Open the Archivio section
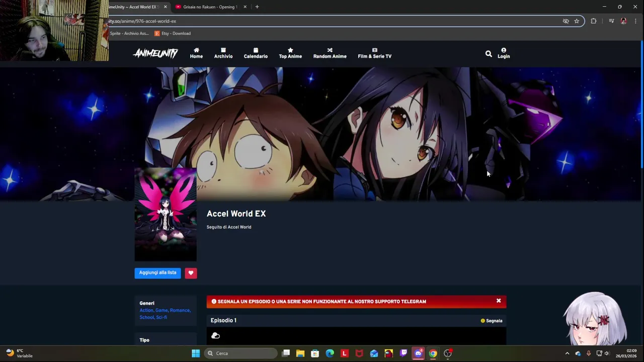The image size is (644, 362). click(x=223, y=53)
